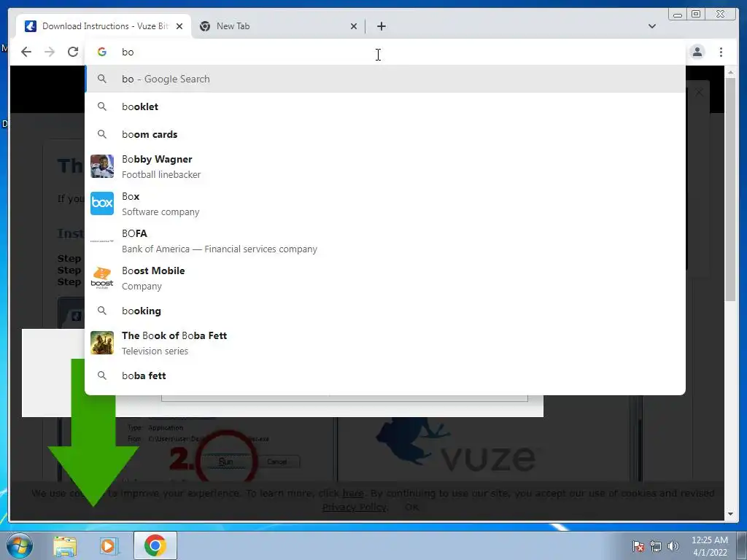The width and height of the screenshot is (747, 560).
Task: Click the page scrollbar down arrow
Action: 730,514
